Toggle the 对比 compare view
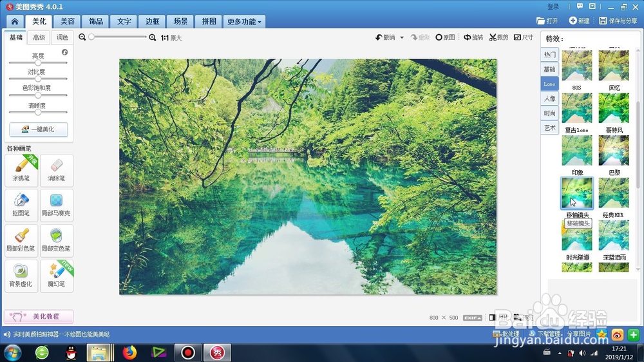The height and width of the screenshot is (362, 644). [x=498, y=318]
